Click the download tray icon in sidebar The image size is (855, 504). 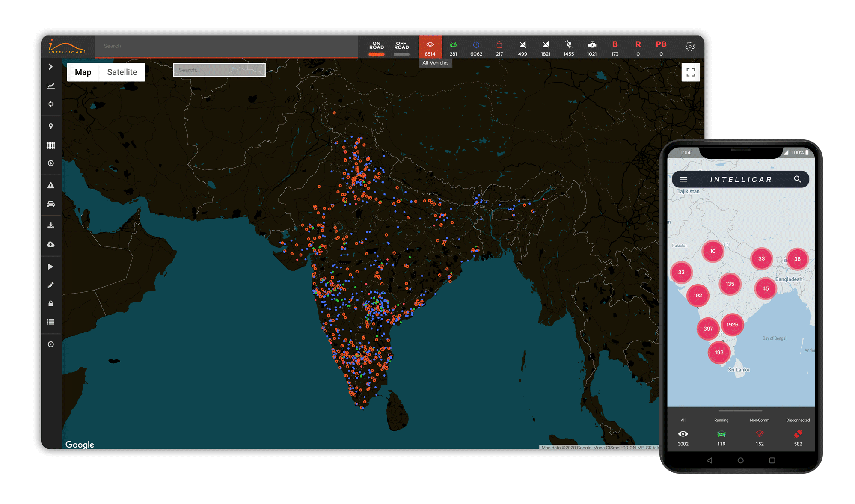point(50,225)
